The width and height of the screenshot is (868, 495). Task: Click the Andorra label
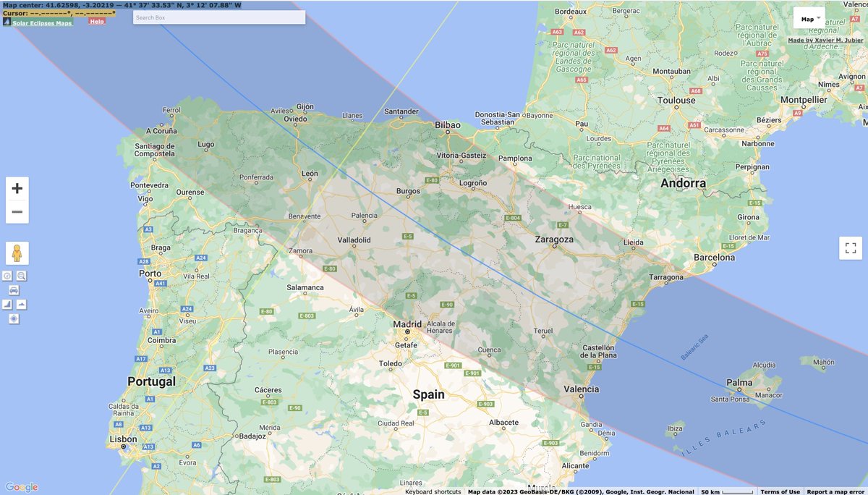pos(683,183)
